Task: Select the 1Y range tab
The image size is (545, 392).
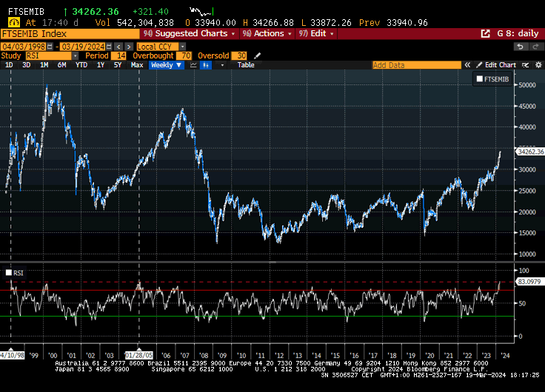Action: tap(101, 65)
